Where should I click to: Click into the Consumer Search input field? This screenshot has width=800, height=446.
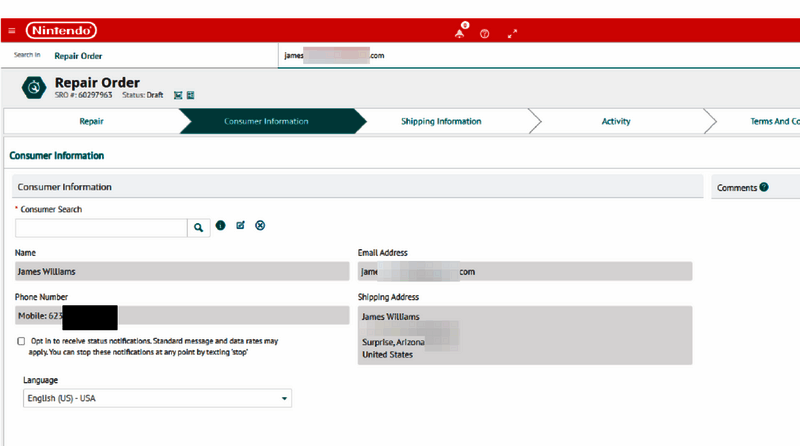point(101,227)
